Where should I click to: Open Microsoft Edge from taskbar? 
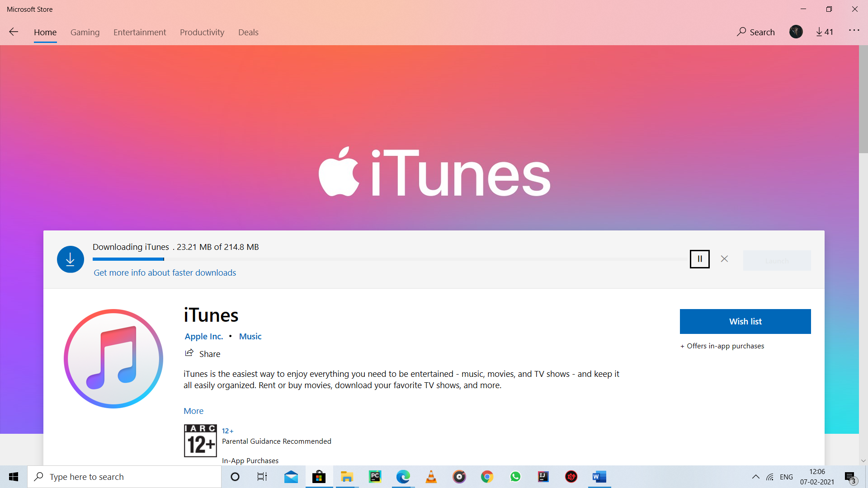coord(403,477)
